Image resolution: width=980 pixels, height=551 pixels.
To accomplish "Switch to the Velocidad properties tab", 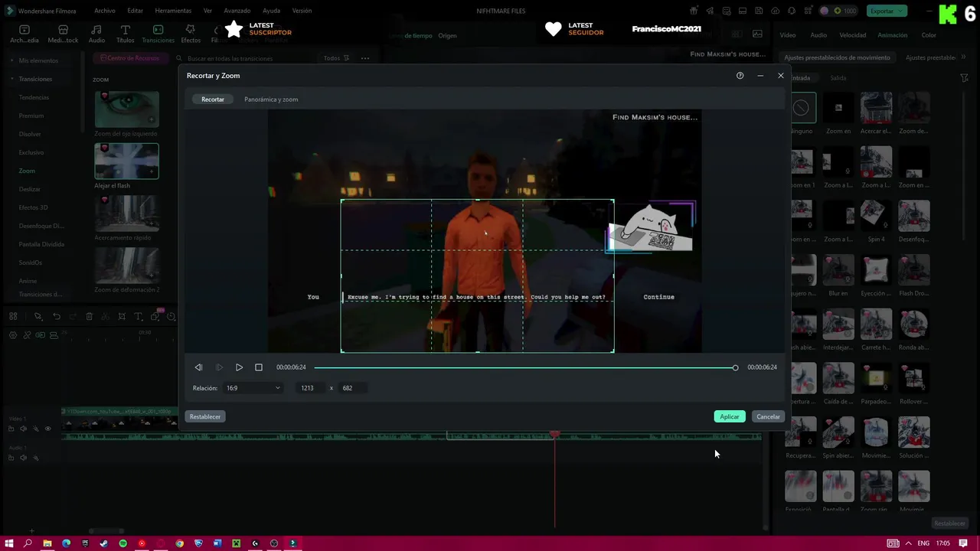I will point(852,35).
